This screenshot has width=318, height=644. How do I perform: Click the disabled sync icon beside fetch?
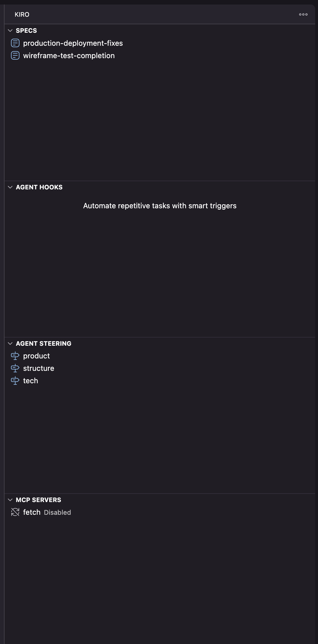15,512
